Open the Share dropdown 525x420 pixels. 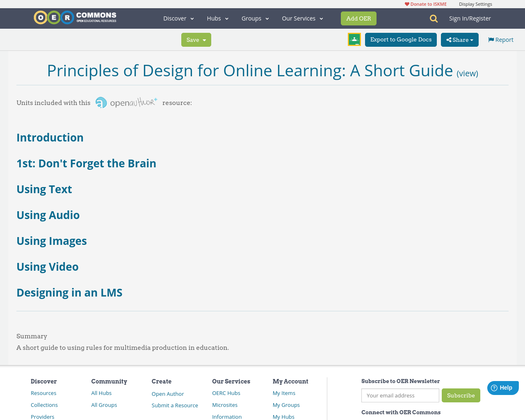click(459, 39)
